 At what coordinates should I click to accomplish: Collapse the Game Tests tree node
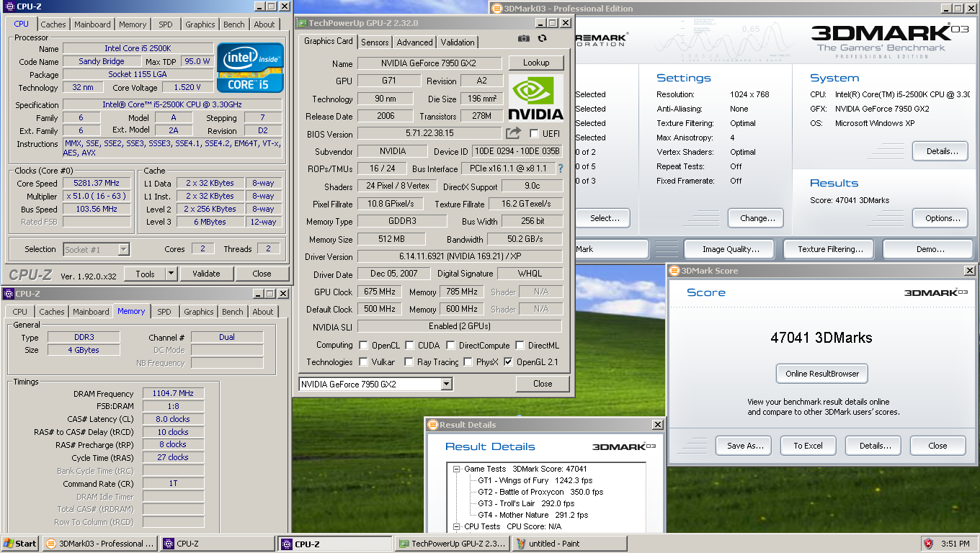(x=457, y=469)
